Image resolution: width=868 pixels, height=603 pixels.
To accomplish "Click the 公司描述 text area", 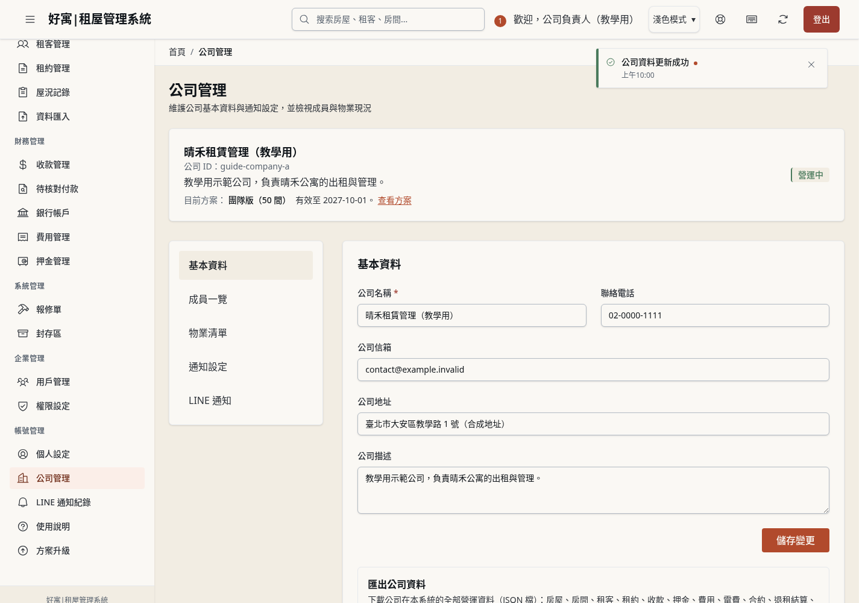I will click(593, 490).
